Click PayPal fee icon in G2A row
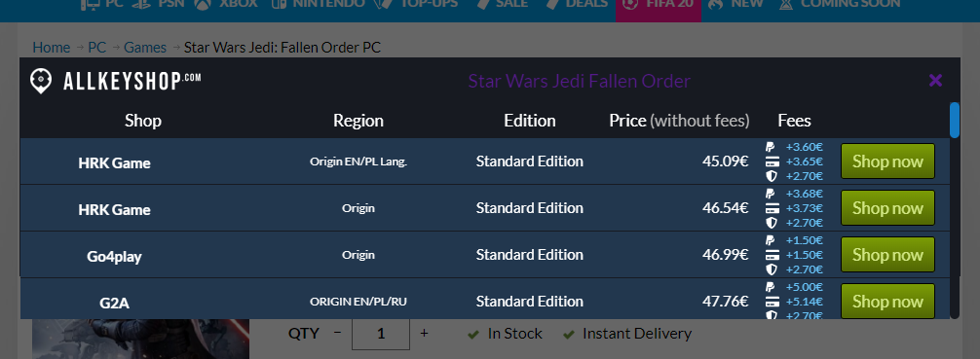 [771, 287]
